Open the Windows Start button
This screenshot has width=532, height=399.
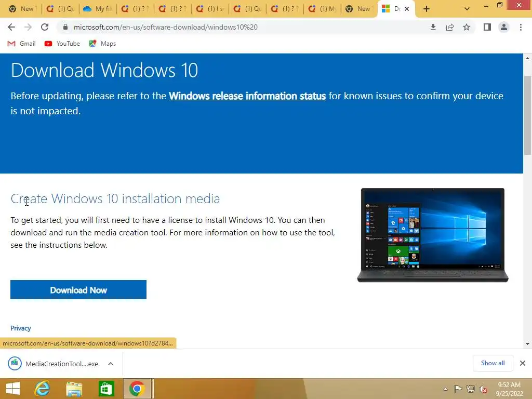(13, 389)
